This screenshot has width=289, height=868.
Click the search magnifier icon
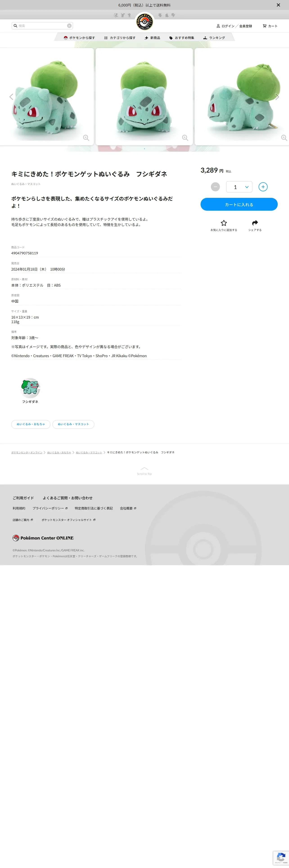[x=15, y=26]
